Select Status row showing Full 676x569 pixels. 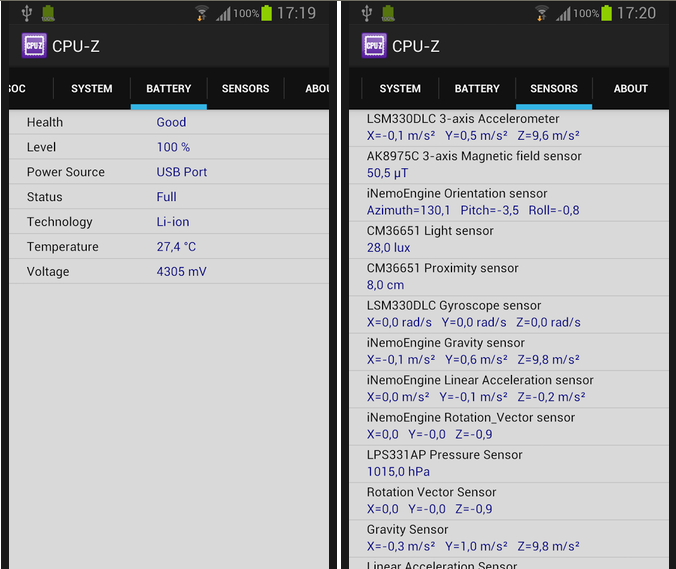(169, 197)
